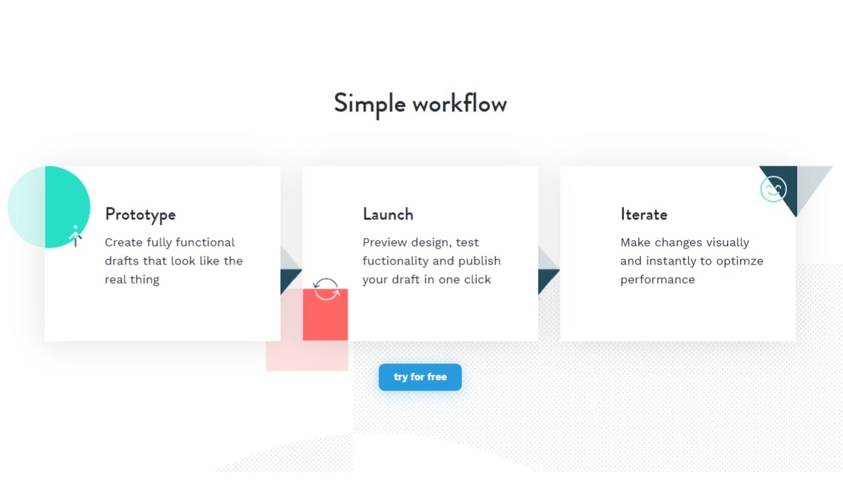
Task: Click the dark triangle arrow after Prototype card
Action: pyautogui.click(x=289, y=281)
